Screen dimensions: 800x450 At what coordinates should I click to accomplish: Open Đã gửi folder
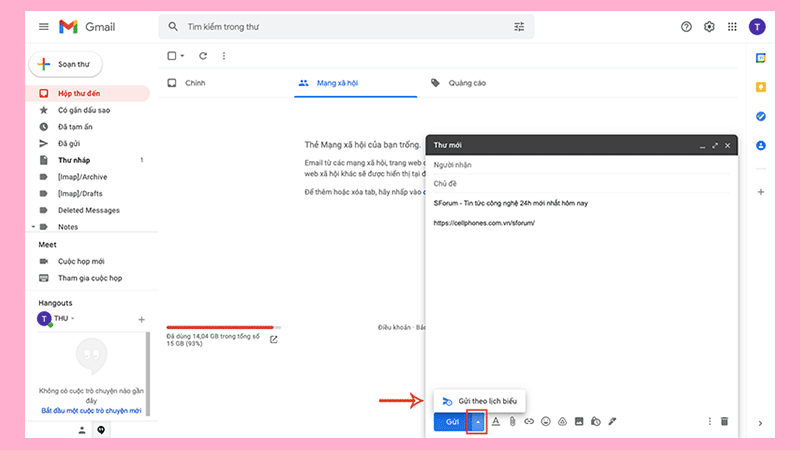click(69, 143)
